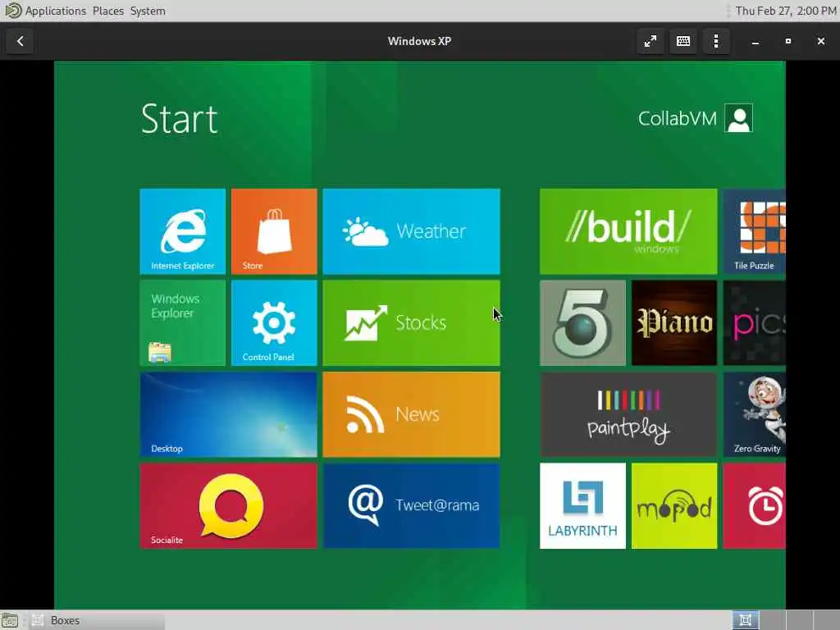This screenshot has height=630, width=840.
Task: Launch the Tile Puzzle game tile
Action: (755, 231)
